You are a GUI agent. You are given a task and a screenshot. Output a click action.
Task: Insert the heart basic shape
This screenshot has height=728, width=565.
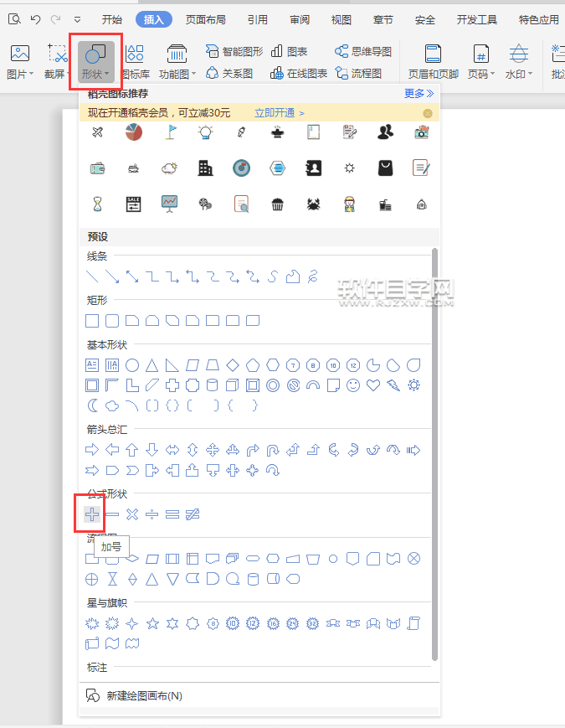pyautogui.click(x=373, y=385)
